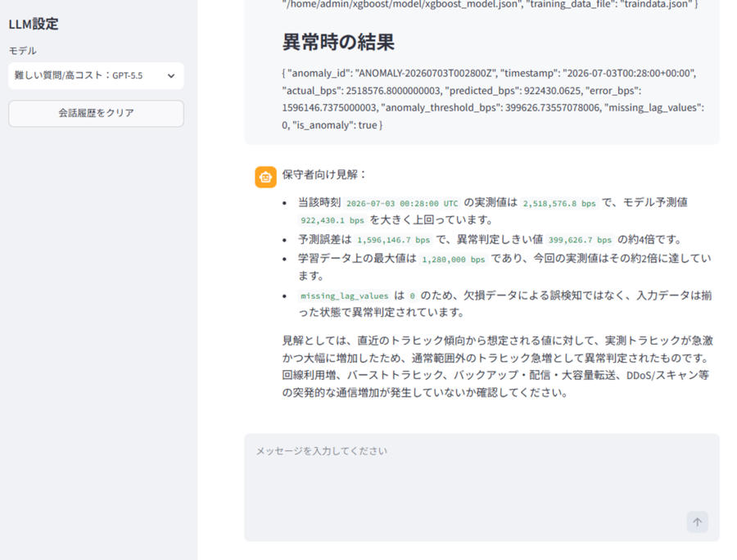
Task: Click the 異常時の結果 heading
Action: click(338, 42)
